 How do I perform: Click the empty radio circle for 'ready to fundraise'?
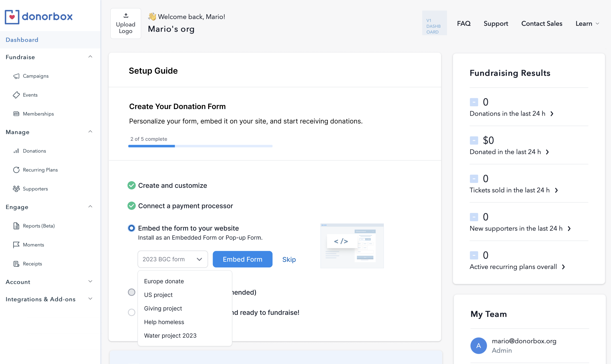click(x=132, y=312)
